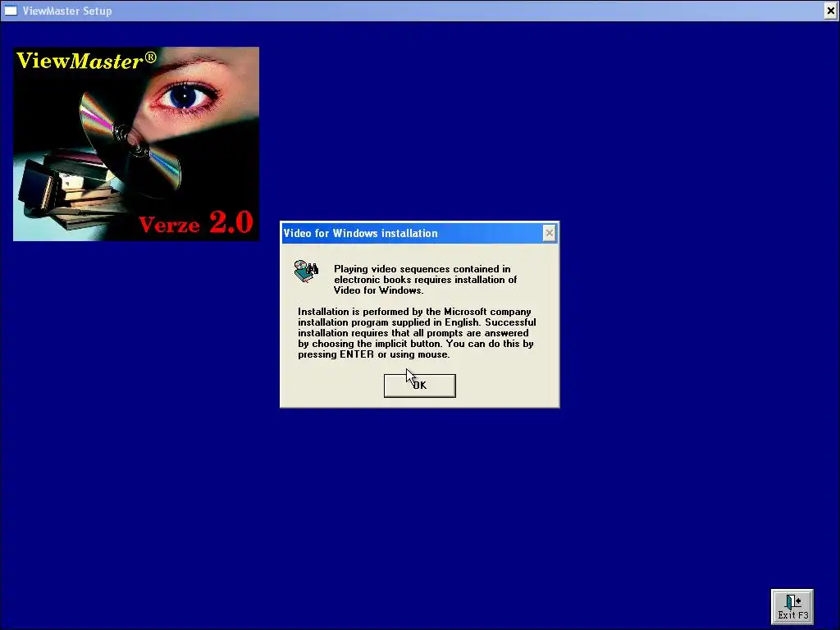Click the text "pressing ENTER or using mouse."
Viewport: 840px width, 630px height.
click(374, 354)
